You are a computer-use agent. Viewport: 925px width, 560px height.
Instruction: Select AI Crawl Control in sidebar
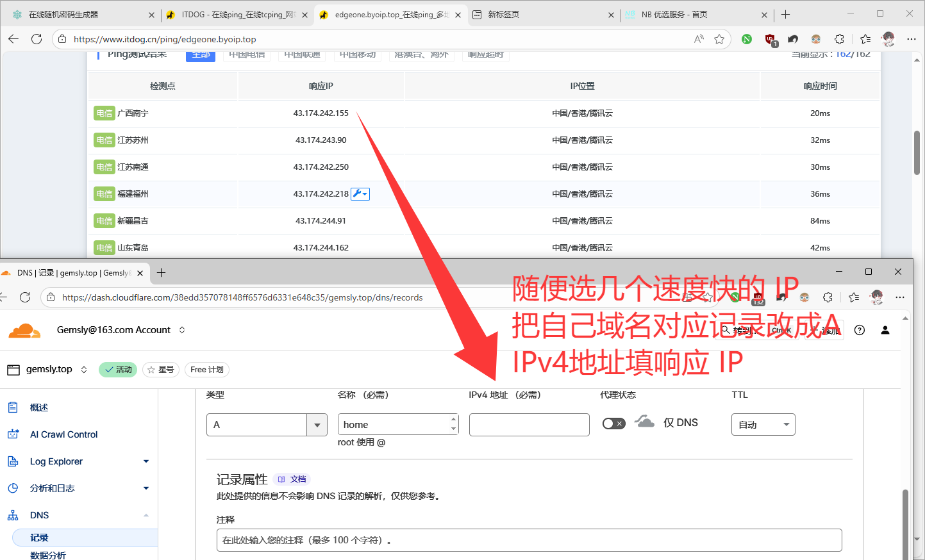tap(63, 434)
